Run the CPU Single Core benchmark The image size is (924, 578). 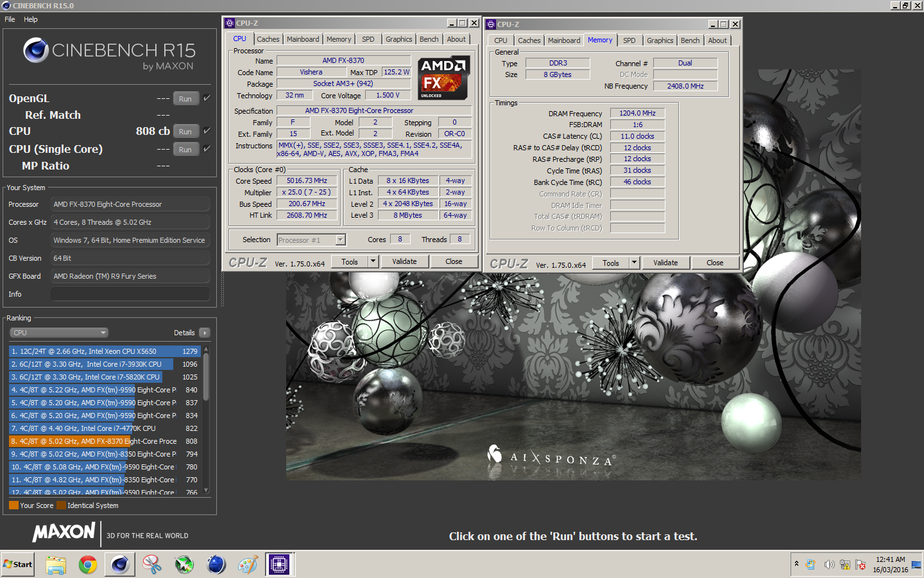pyautogui.click(x=185, y=149)
